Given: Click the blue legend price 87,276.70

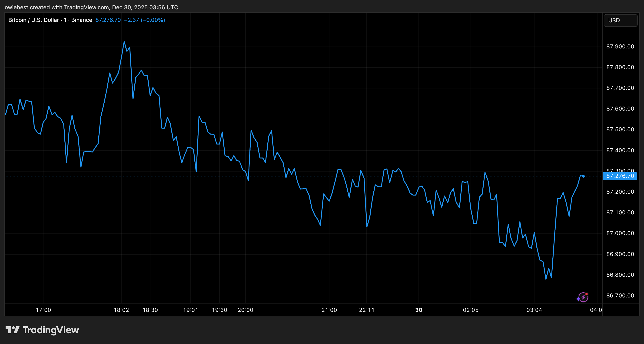Looking at the screenshot, I should coord(108,20).
